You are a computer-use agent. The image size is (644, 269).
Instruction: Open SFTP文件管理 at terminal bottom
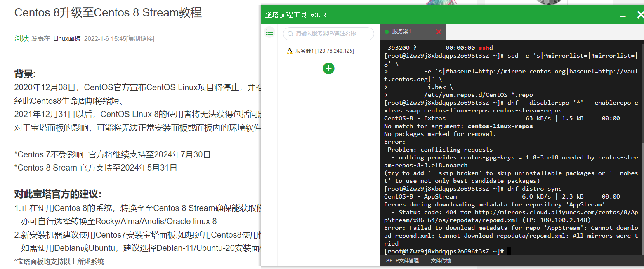(402, 260)
